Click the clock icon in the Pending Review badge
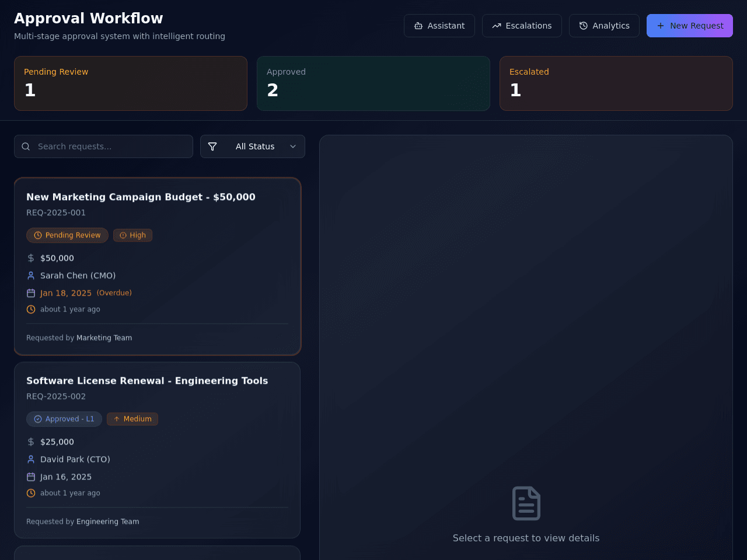This screenshot has height=560, width=747. pyautogui.click(x=38, y=235)
